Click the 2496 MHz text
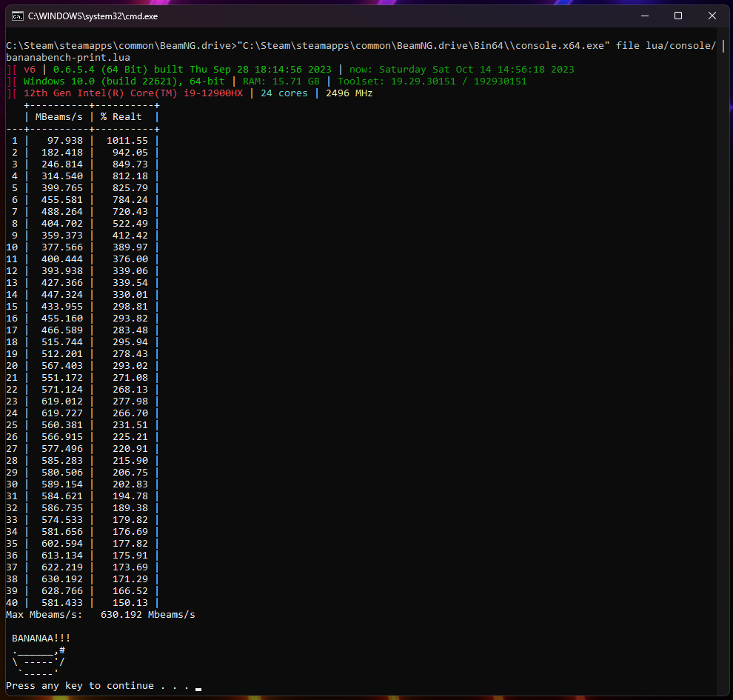Screen dimensions: 733x700 [x=349, y=93]
